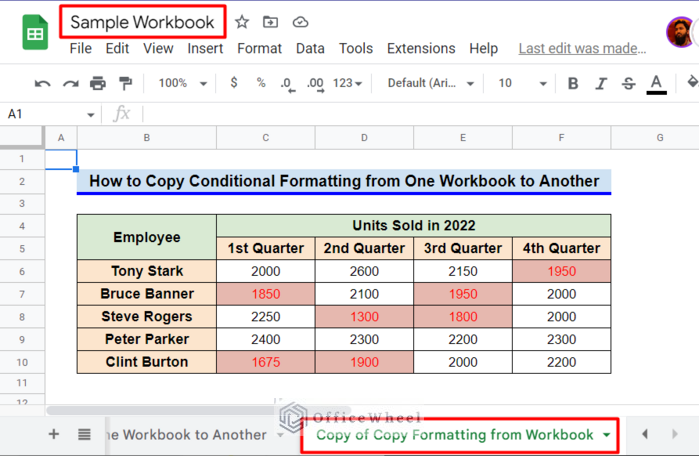Click the Redo arrow icon
699x456 pixels.
coord(70,84)
